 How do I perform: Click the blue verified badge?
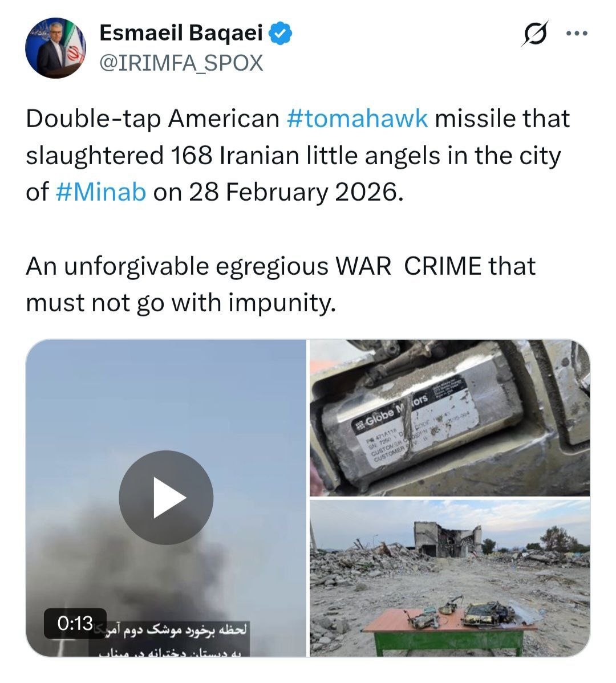(x=280, y=34)
